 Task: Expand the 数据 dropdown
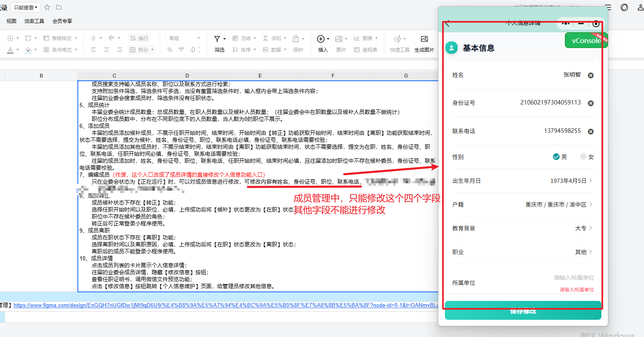[x=285, y=50]
